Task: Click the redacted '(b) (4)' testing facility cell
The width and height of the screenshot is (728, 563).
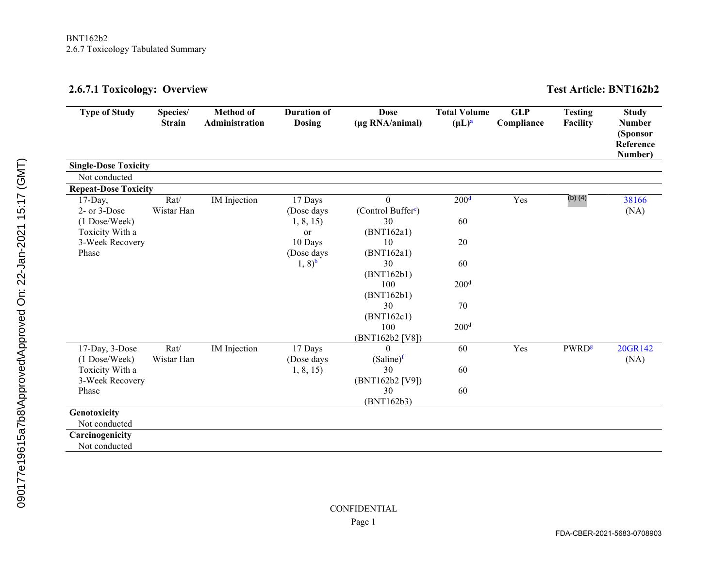Action: point(577,200)
